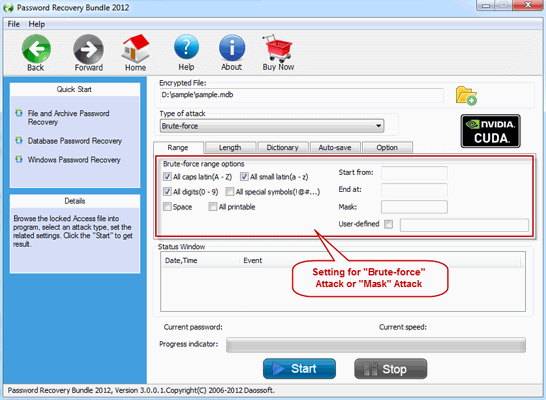This screenshot has width=546, height=400.
Task: Click the Mask input field
Action: coord(414,207)
